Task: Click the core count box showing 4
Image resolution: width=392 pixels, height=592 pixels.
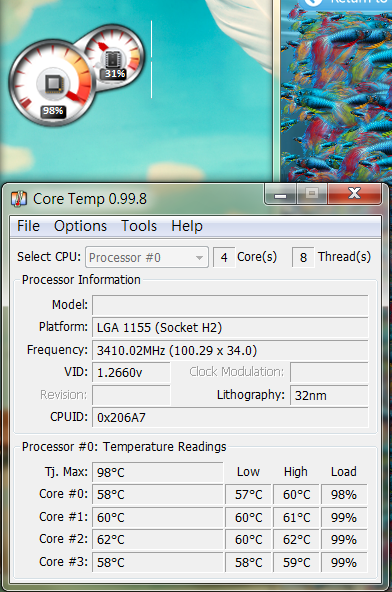Action: pos(224,257)
